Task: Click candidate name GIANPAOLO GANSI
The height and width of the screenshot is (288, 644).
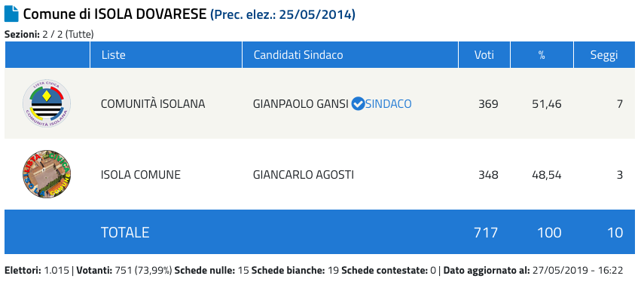Action: [x=301, y=104]
